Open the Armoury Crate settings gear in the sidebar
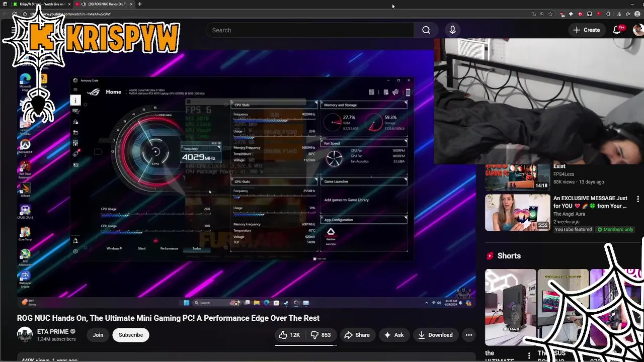Screen dimensions: 644x362 click(x=75, y=251)
